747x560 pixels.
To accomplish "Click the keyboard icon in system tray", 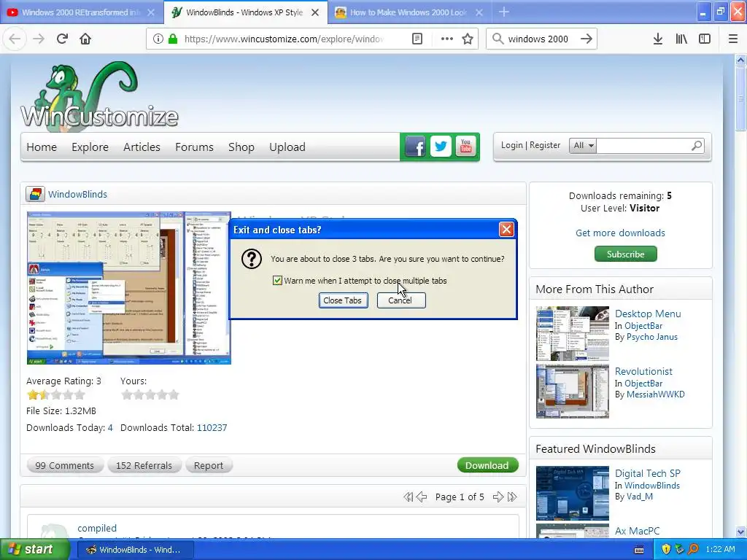I will pos(639,550).
